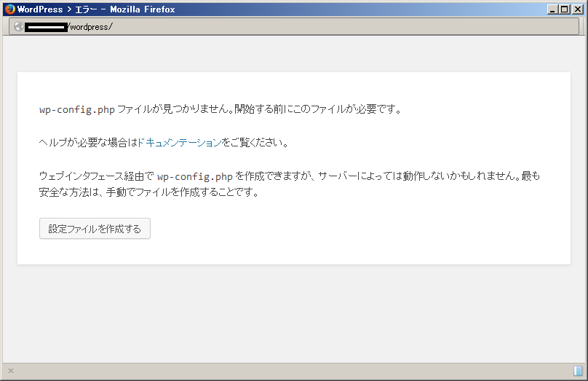Click the globe site identity icon
This screenshot has height=381, width=588.
click(18, 27)
